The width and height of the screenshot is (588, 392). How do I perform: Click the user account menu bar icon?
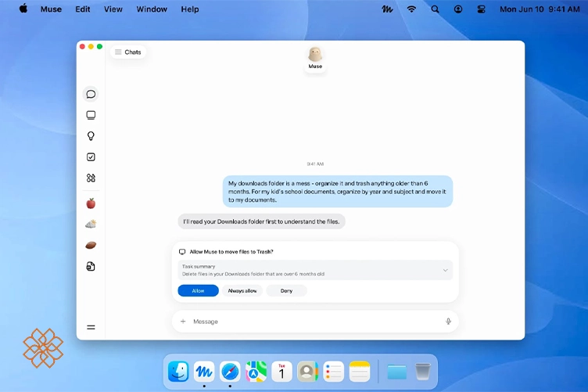(x=458, y=9)
